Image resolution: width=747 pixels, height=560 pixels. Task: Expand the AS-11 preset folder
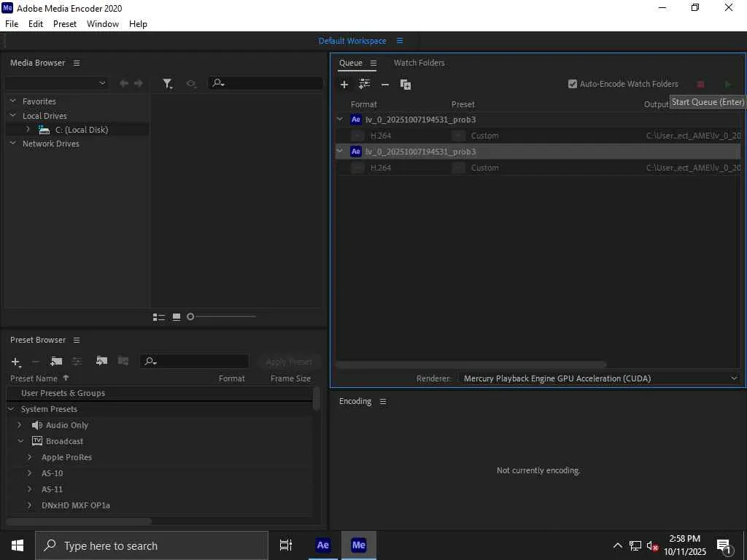pyautogui.click(x=29, y=489)
